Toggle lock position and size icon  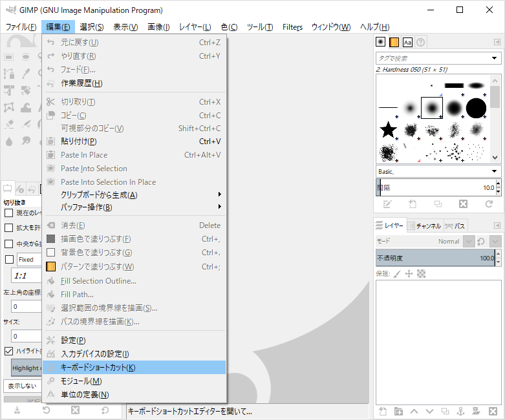click(x=409, y=274)
